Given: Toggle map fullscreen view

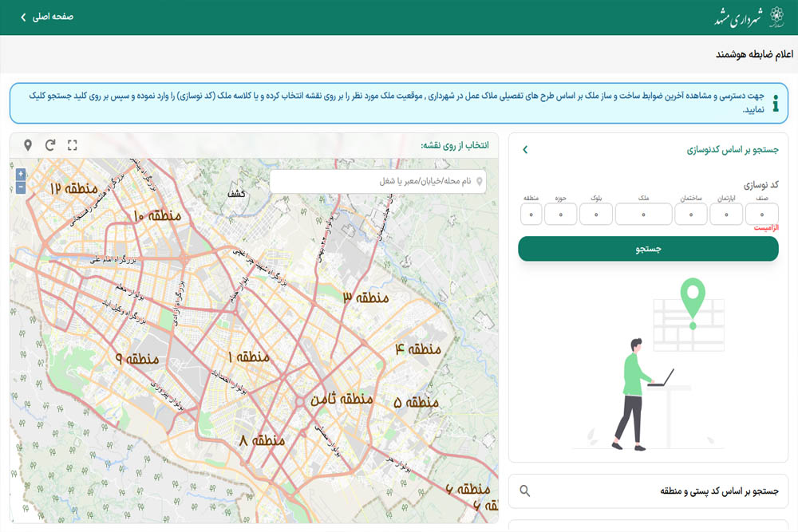Looking at the screenshot, I should point(73,145).
